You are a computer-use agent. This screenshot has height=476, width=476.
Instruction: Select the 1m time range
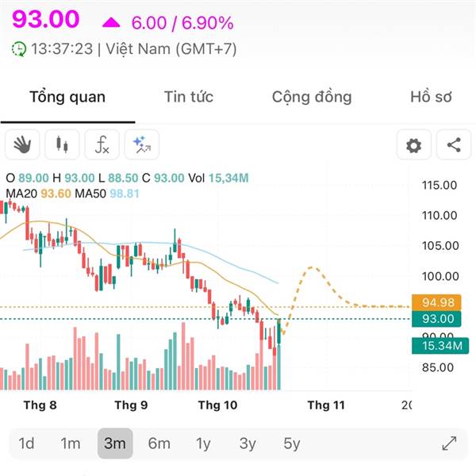coord(71,443)
